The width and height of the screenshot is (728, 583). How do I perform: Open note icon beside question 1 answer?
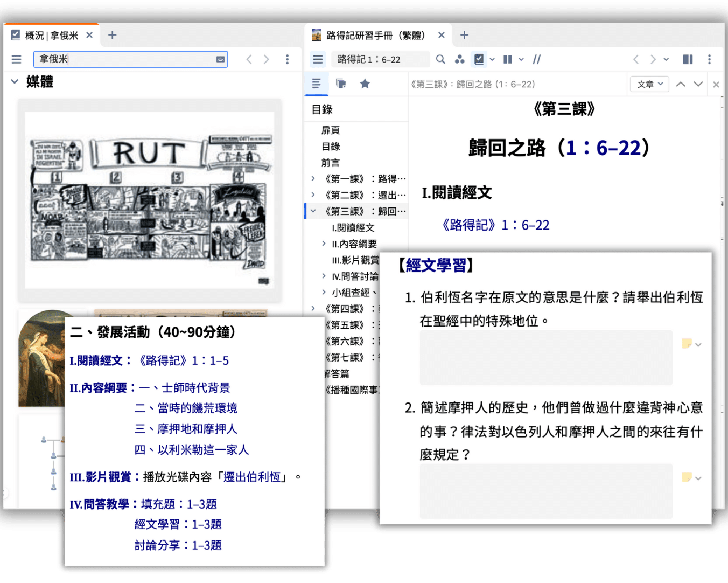point(687,344)
